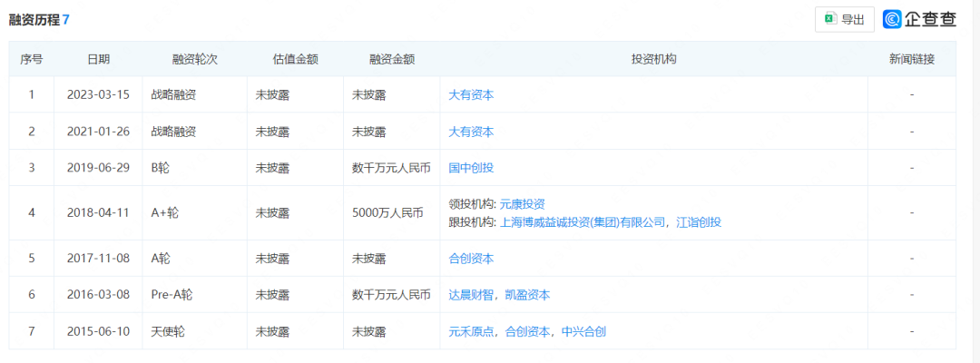This screenshot has height=363, width=980.
Task: Click the 投资机构 column header
Action: pyautogui.click(x=653, y=59)
